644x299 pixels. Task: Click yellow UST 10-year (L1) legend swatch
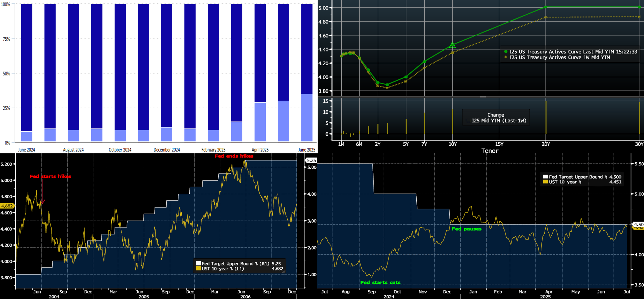point(198,269)
